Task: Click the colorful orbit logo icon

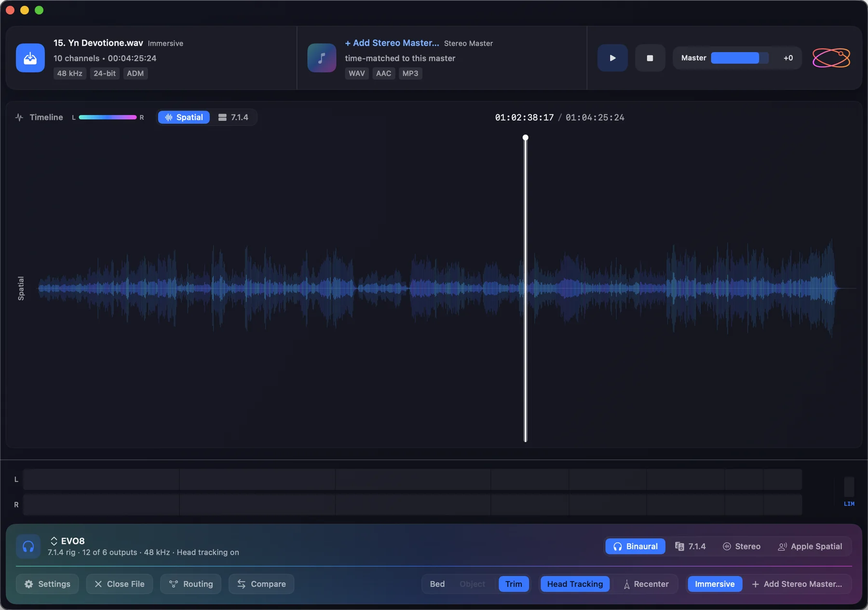Action: pos(831,58)
